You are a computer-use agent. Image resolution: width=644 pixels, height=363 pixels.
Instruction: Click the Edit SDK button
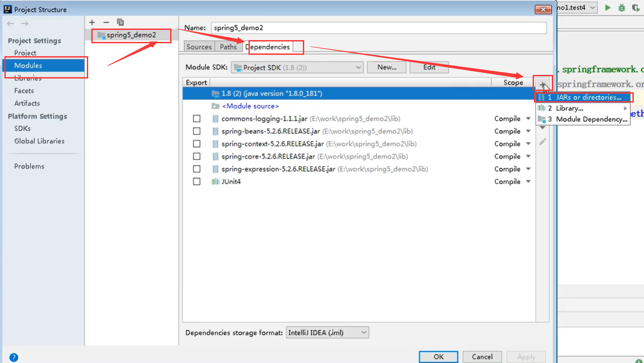point(429,67)
